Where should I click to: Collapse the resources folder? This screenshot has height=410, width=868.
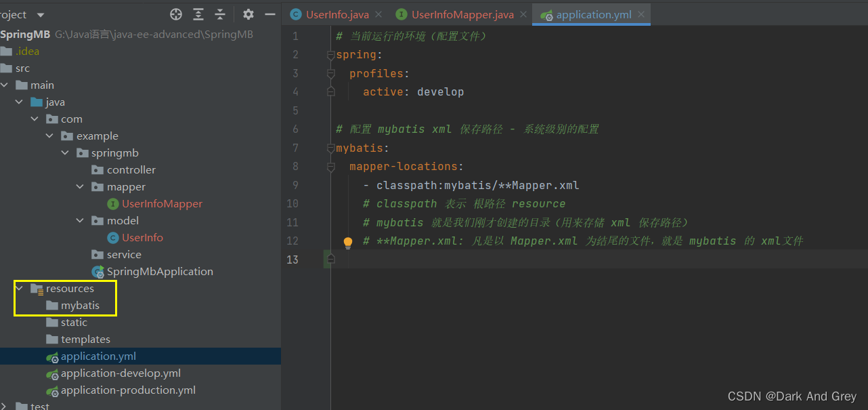pyautogui.click(x=20, y=288)
